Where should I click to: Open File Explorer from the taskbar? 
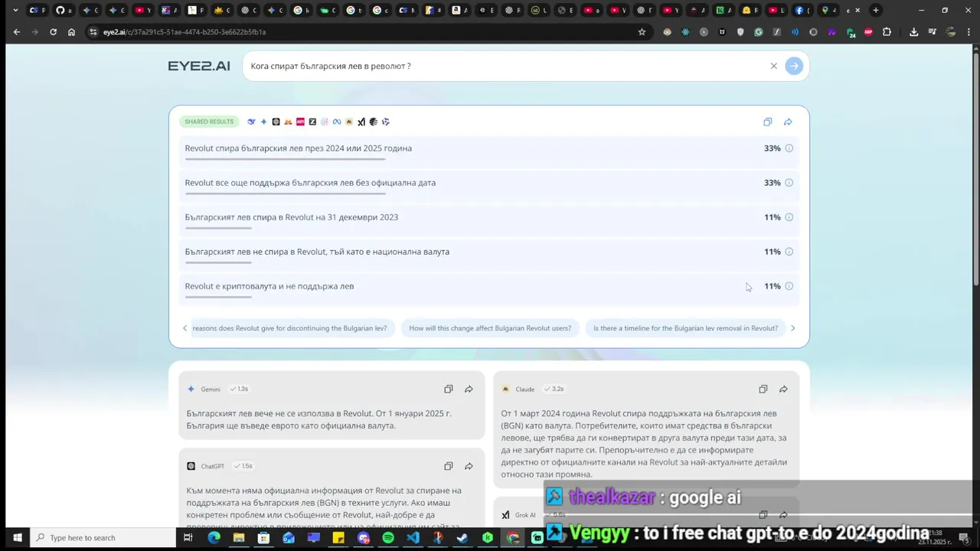tap(239, 538)
